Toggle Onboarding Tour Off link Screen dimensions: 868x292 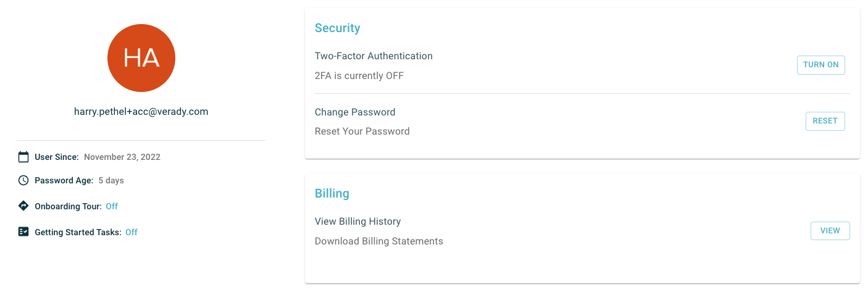click(112, 206)
